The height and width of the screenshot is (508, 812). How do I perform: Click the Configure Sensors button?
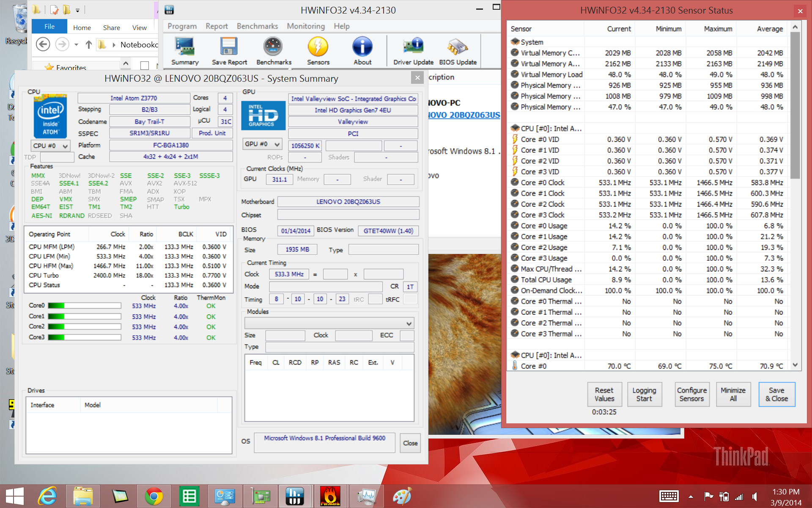pyautogui.click(x=691, y=395)
